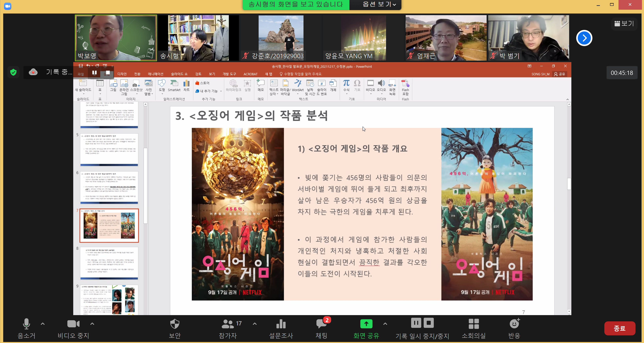Open the 스토어 add-ins store
This screenshot has height=343, width=644.
203,83
